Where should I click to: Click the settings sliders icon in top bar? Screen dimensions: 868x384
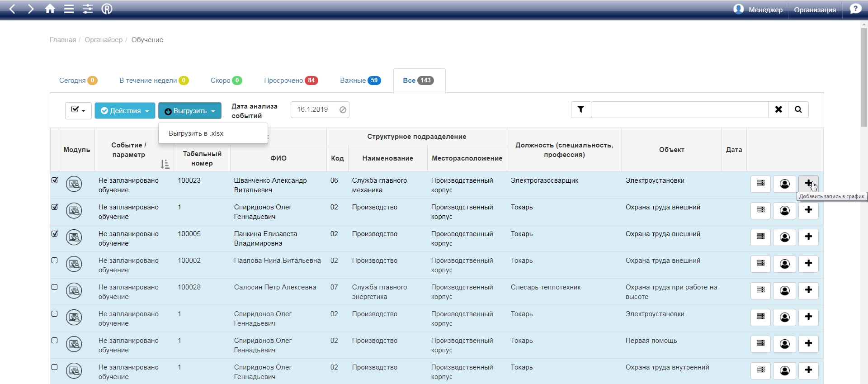coord(88,9)
